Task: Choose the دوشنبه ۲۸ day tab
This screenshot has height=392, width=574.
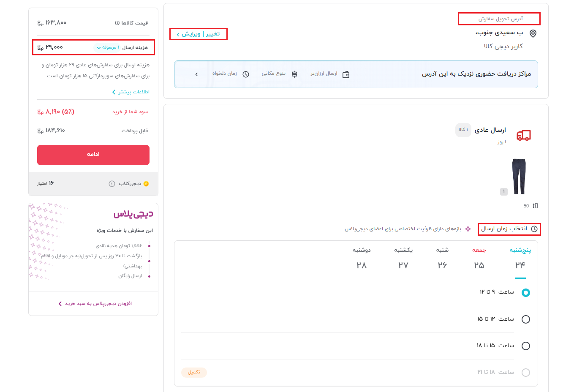Action: point(362,259)
